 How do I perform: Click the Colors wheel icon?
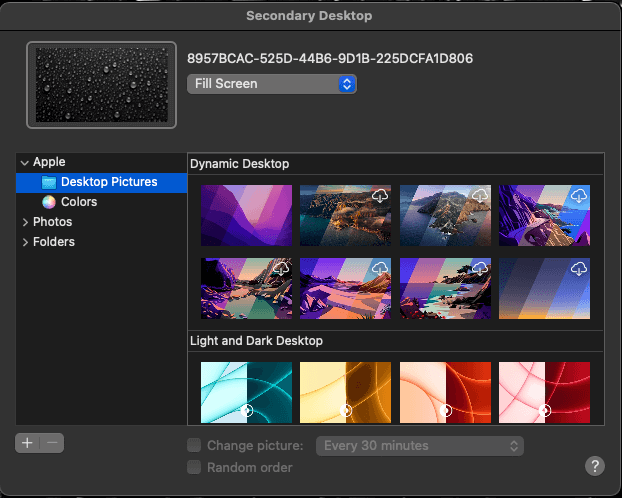click(49, 202)
